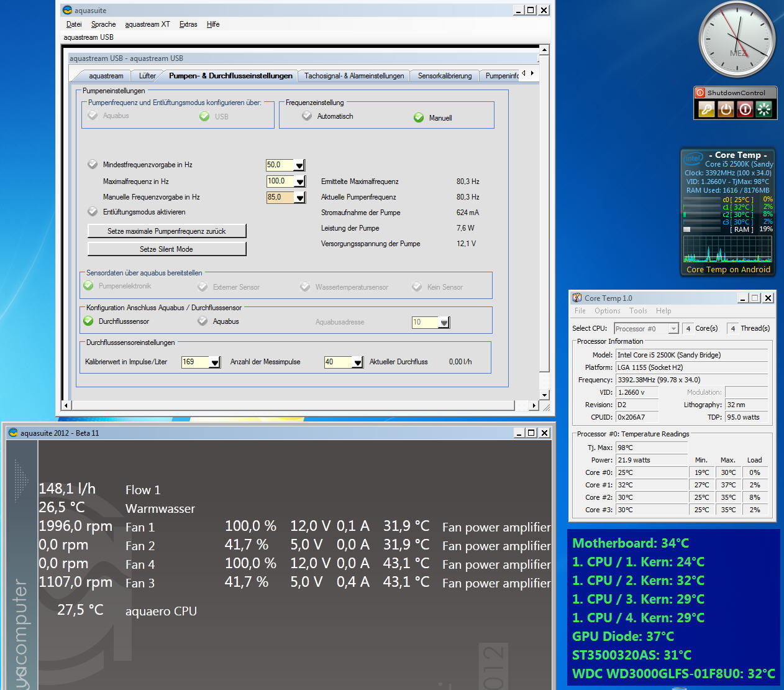Switch to the aquastream tab

coord(106,76)
